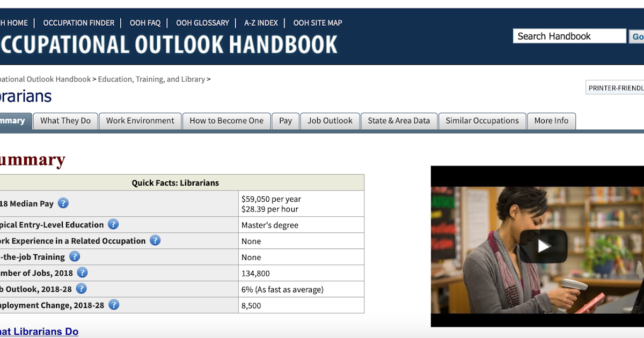Open the tooltip for Typical Entry-Level Education
Viewport: 644px width, 338px height.
click(113, 224)
